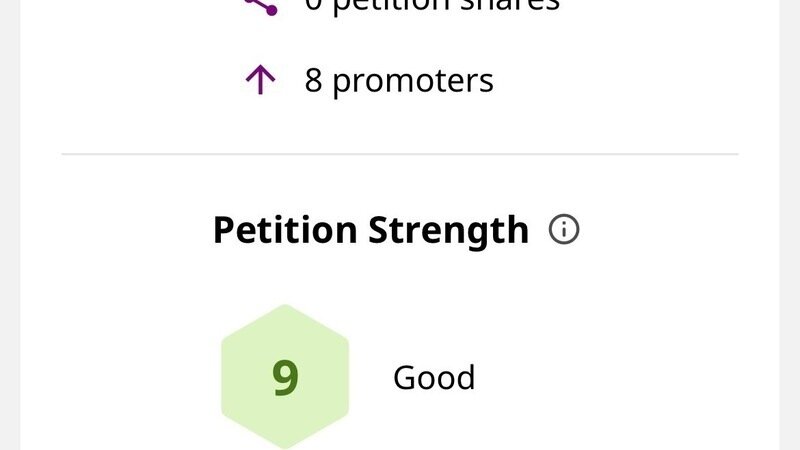Click the word "shares" at the top
800x450 pixels.
512,6
